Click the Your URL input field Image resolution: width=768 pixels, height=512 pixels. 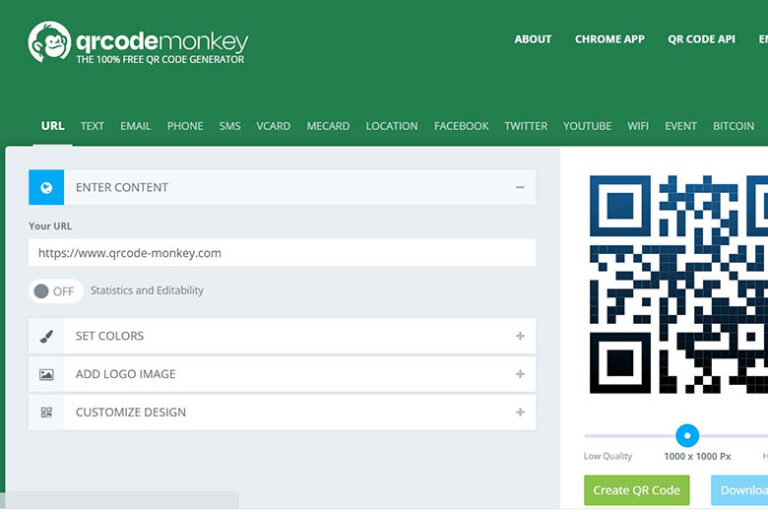point(282,253)
